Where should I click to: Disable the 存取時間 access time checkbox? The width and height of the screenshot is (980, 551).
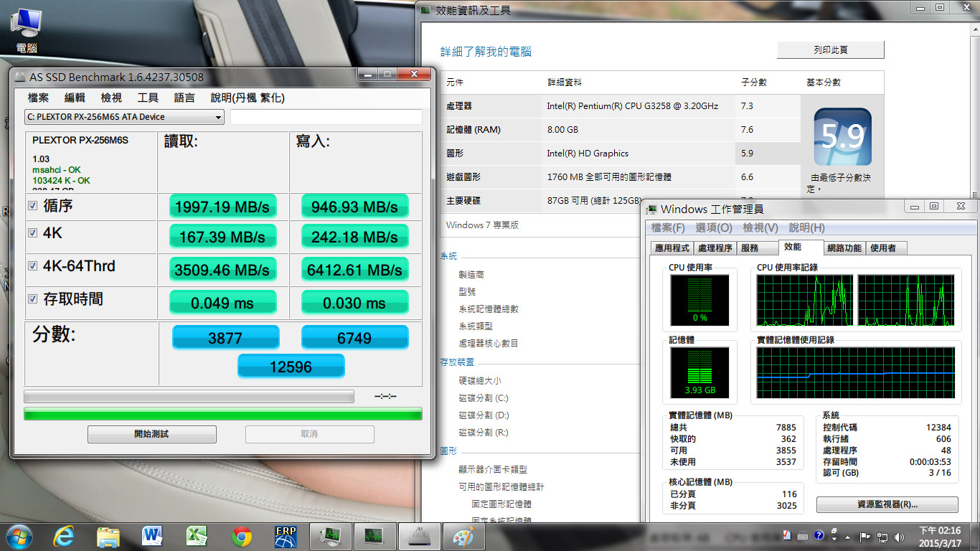pos(32,298)
